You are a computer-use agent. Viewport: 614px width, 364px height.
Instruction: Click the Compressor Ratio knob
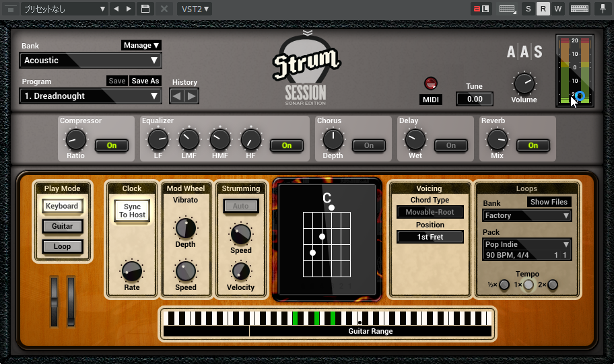(x=75, y=140)
